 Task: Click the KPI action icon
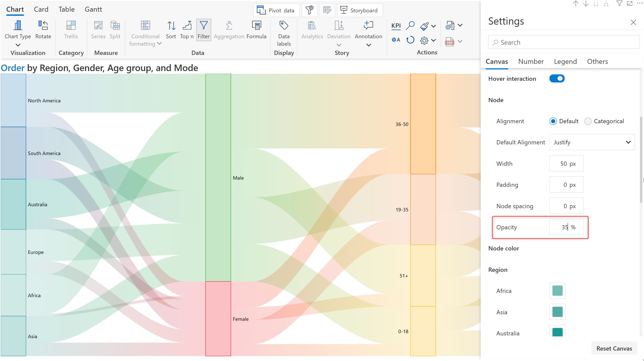coord(396,26)
